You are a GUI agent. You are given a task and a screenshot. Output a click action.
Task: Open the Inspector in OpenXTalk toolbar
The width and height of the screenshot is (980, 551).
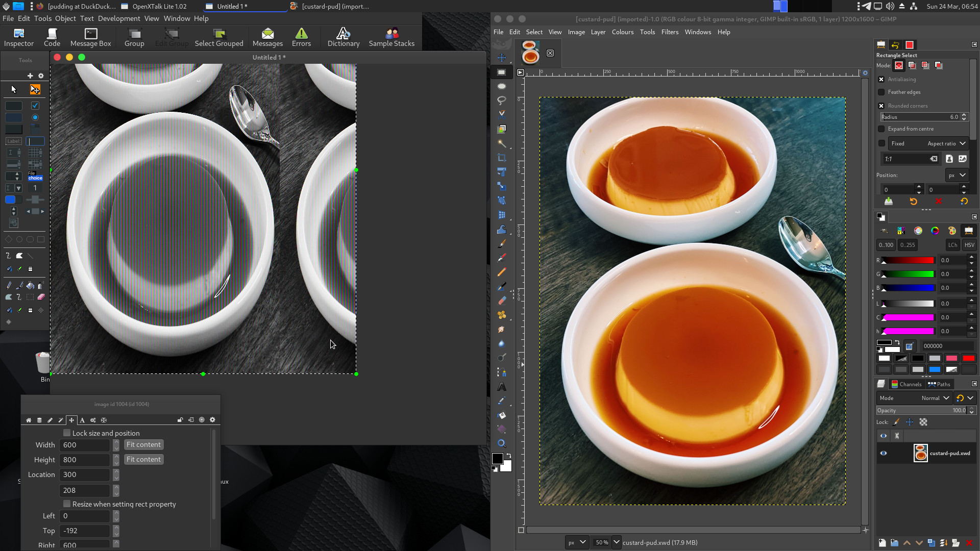19,37
